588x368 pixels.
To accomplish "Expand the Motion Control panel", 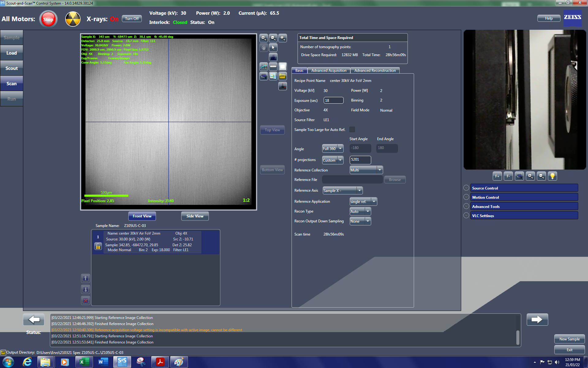I will click(466, 197).
